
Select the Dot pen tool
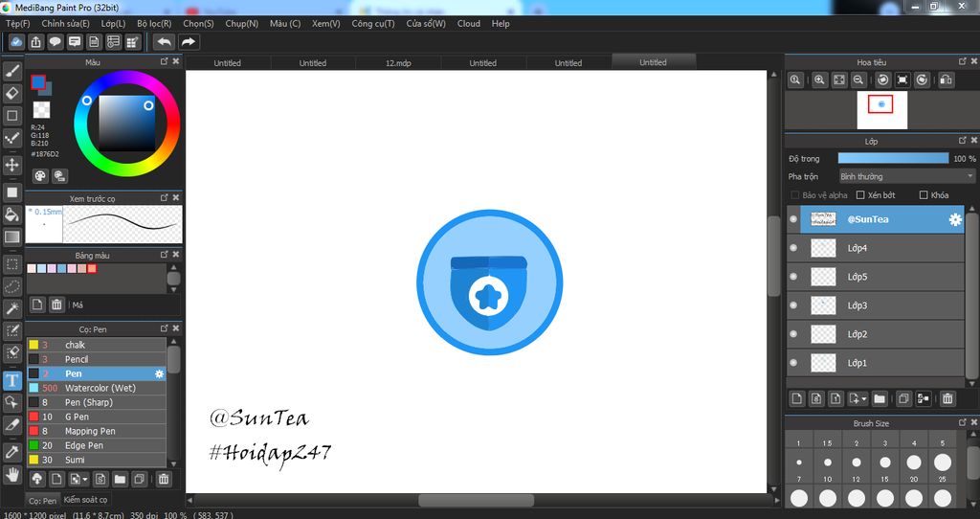11,138
